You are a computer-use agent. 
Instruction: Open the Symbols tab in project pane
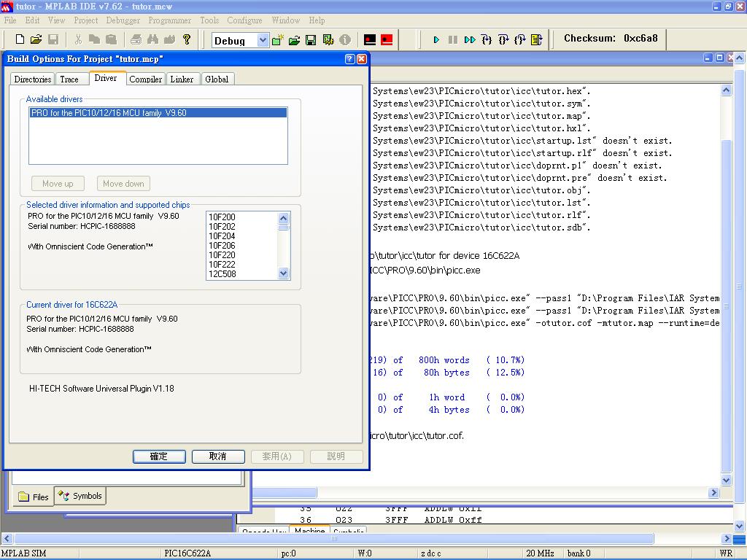[x=80, y=496]
